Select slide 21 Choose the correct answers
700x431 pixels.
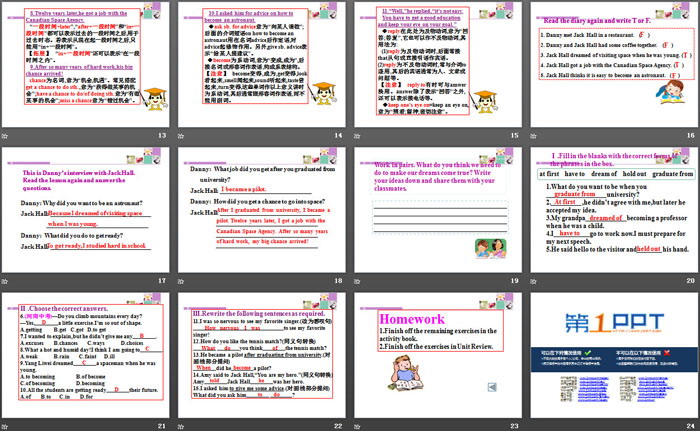85,355
